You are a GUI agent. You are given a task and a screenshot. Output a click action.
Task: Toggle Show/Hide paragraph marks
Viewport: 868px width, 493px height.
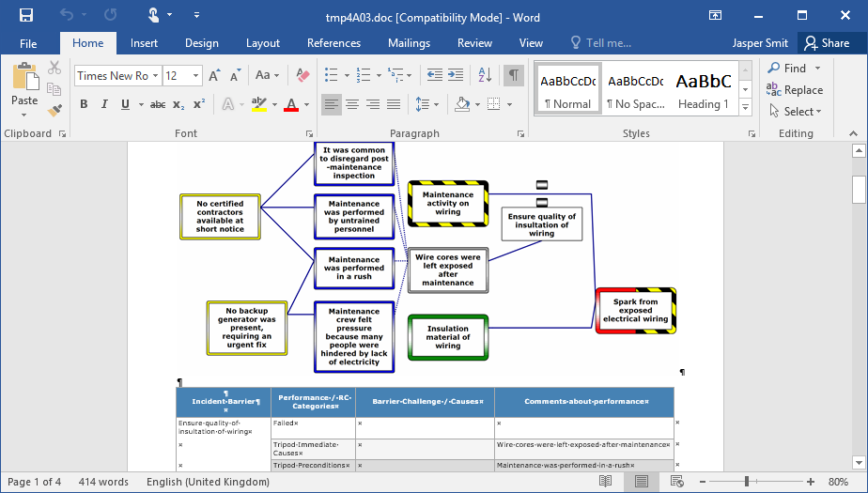click(514, 75)
